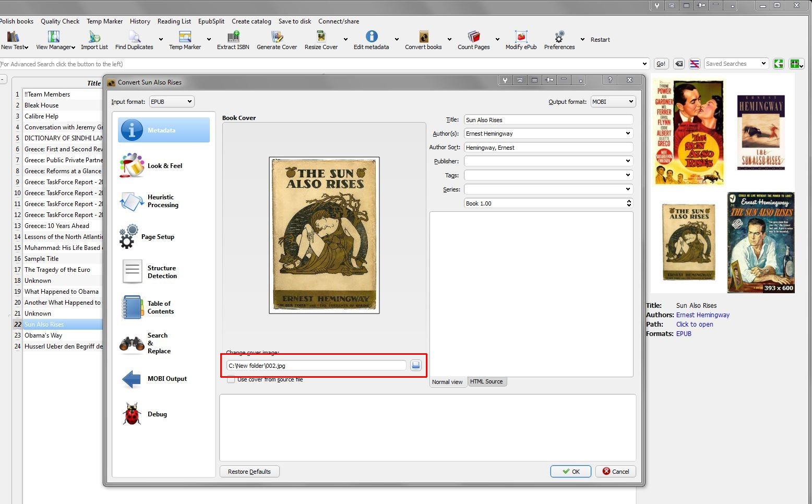Expand the Publisher dropdown

[628, 161]
